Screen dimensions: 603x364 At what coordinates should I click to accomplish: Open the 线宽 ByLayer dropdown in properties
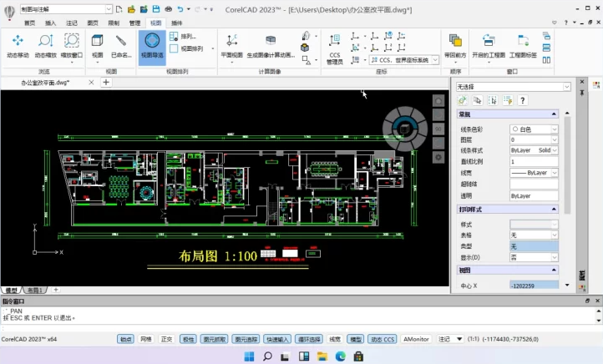click(555, 173)
